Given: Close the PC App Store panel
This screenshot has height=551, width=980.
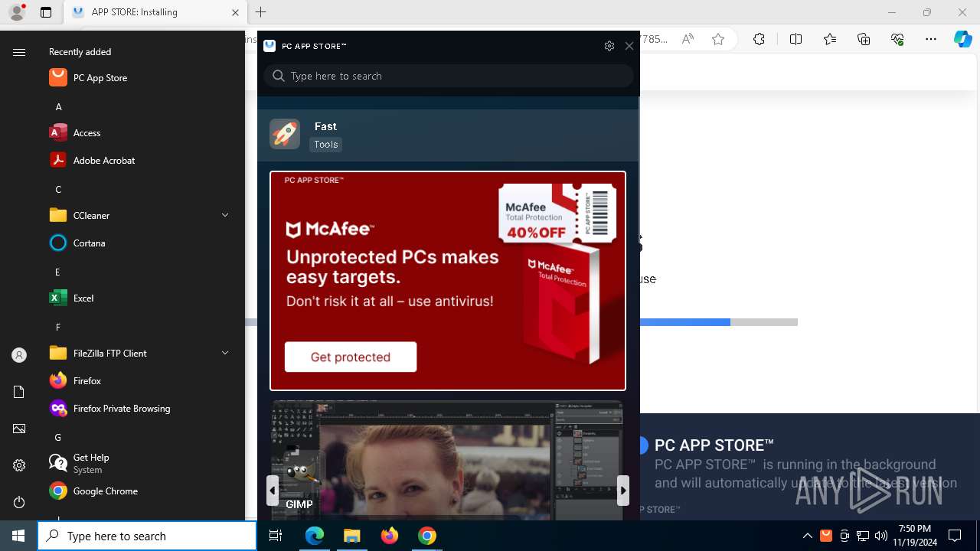Looking at the screenshot, I should (629, 46).
